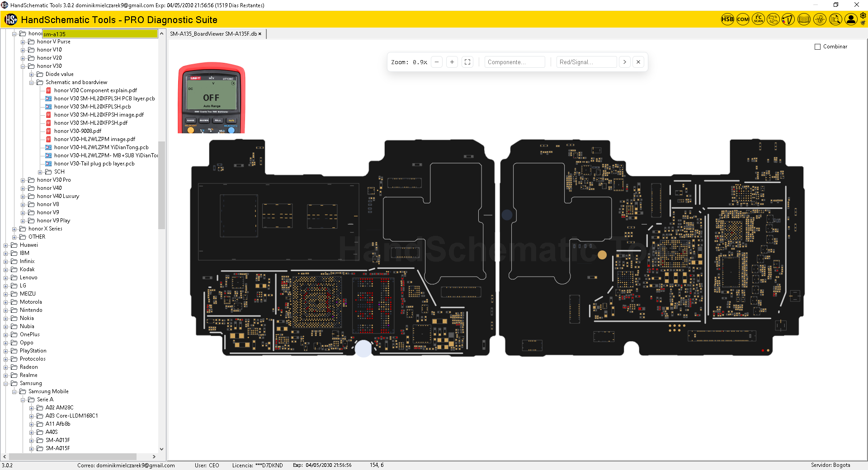Click the multimeter blue SELECT button

(231, 130)
